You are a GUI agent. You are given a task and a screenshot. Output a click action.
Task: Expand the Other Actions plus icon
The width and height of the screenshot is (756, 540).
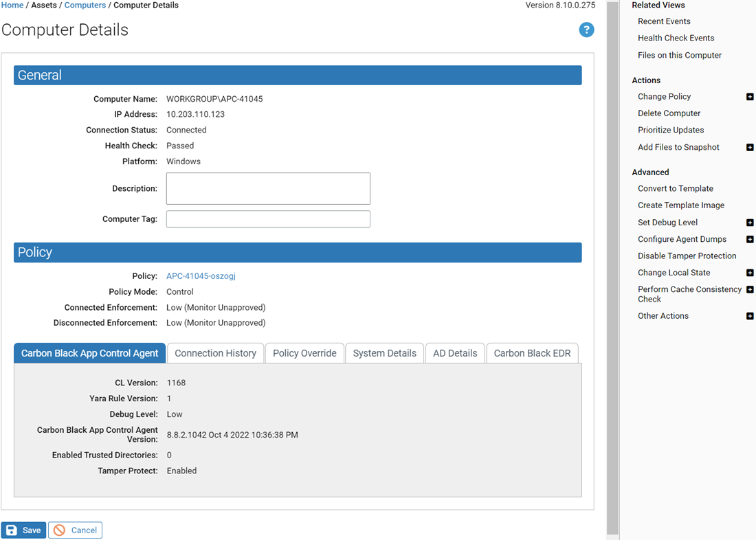750,316
